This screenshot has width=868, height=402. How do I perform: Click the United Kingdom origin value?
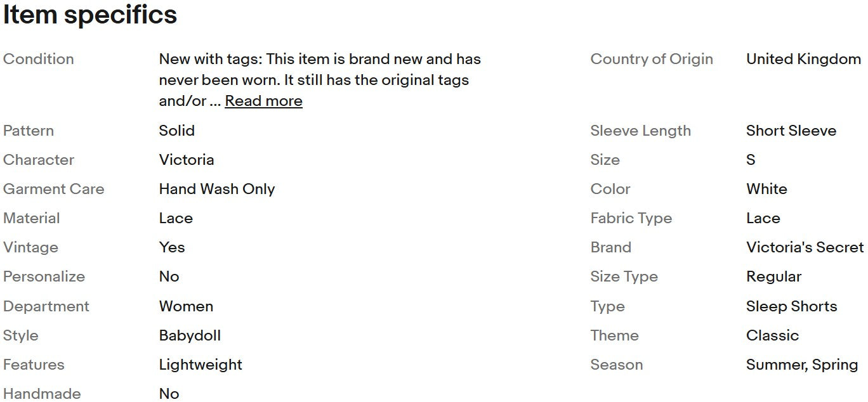803,59
